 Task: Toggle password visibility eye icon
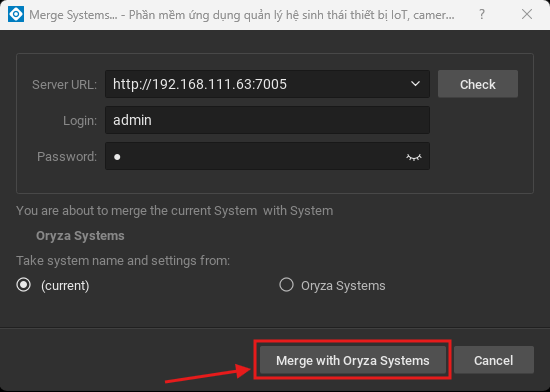point(414,157)
